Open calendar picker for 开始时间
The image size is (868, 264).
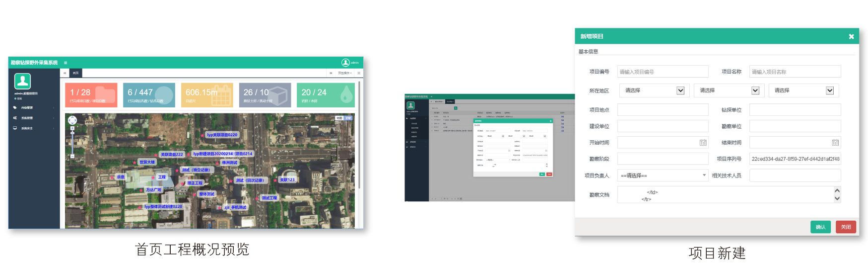(x=703, y=143)
